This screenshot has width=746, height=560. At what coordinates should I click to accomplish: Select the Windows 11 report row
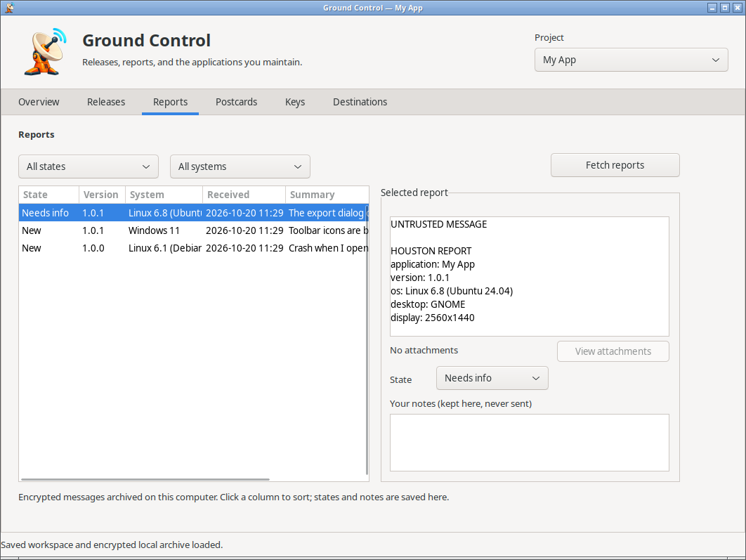[194, 230]
